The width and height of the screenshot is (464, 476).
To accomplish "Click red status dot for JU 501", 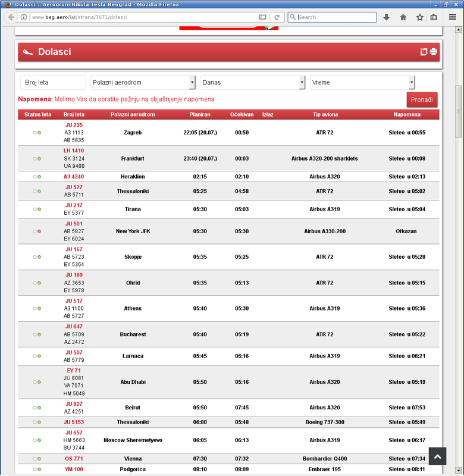I will pyautogui.click(x=39, y=231).
